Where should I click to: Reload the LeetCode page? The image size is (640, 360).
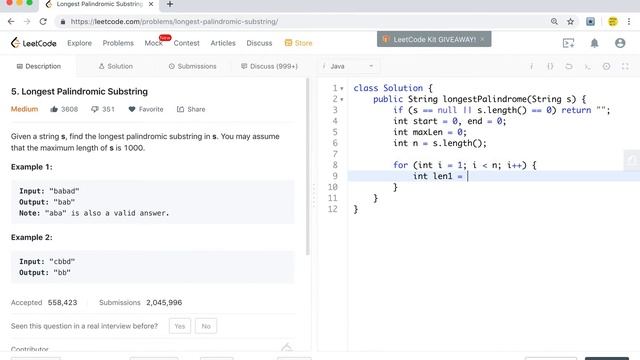(43, 22)
